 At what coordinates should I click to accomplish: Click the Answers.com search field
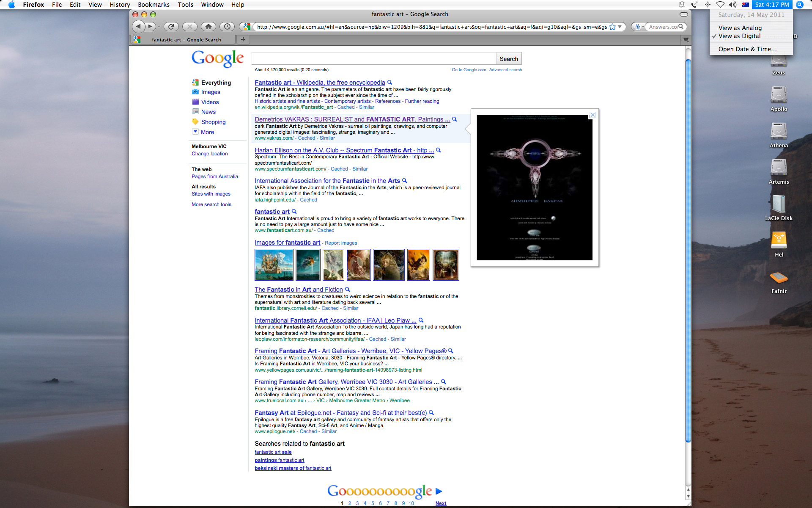click(x=662, y=27)
